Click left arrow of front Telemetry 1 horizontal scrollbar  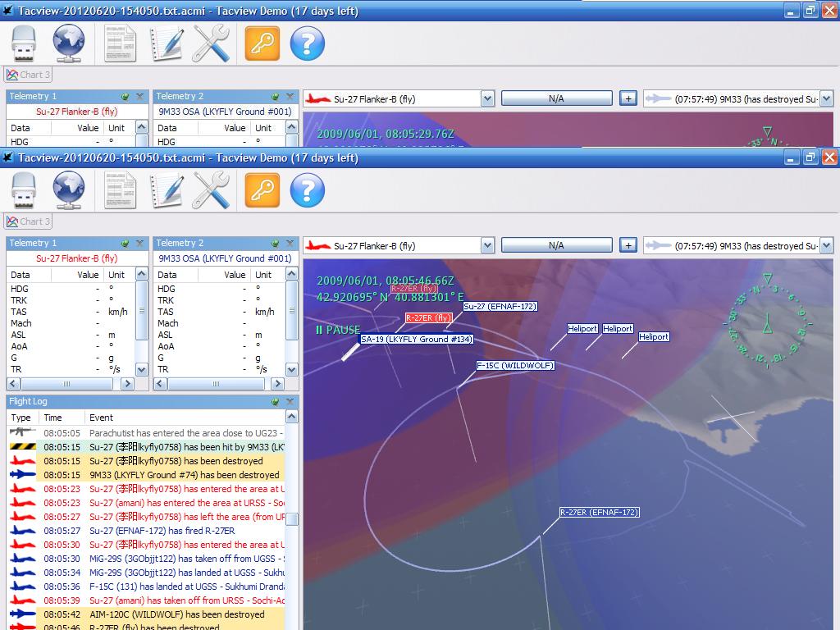coord(14,384)
